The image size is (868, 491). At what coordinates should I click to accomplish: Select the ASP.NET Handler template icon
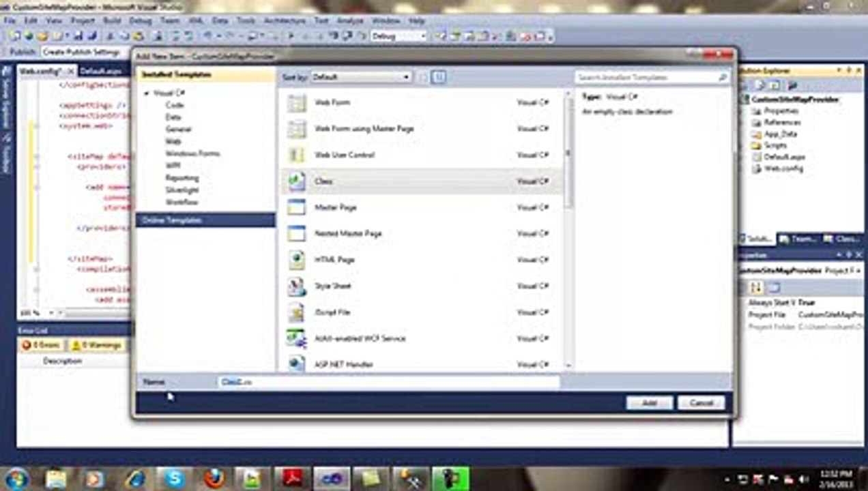(x=297, y=363)
